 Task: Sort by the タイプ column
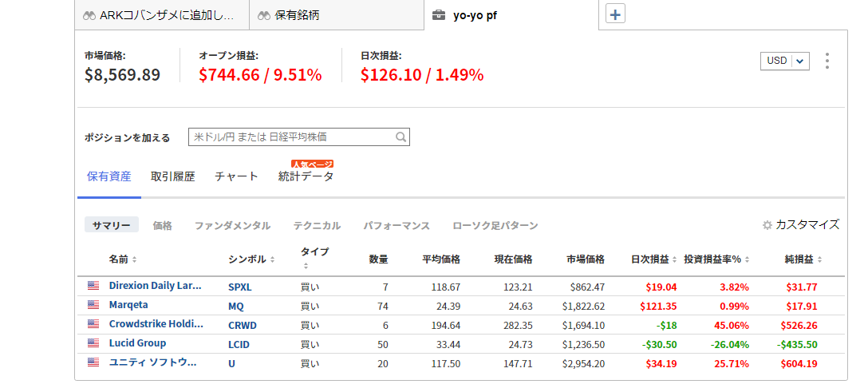[x=305, y=267]
